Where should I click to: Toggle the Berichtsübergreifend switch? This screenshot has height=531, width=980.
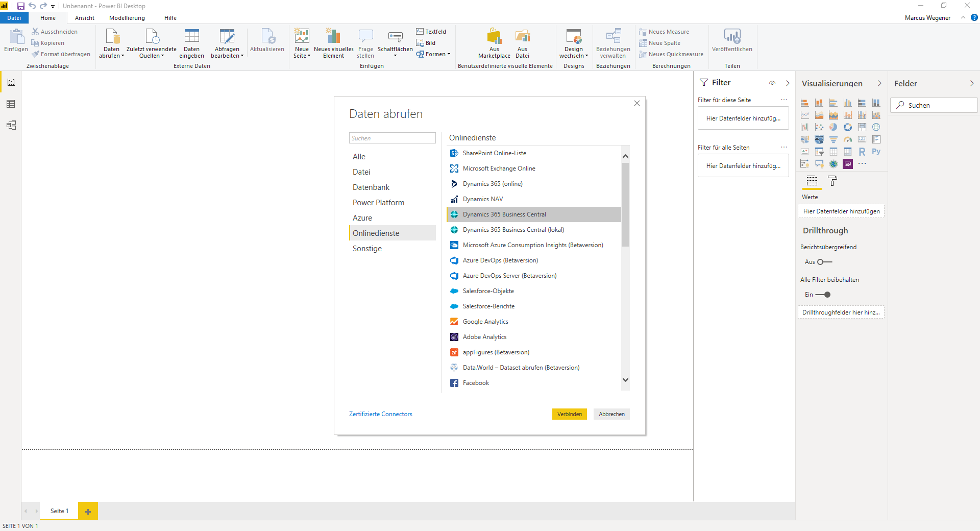point(824,262)
